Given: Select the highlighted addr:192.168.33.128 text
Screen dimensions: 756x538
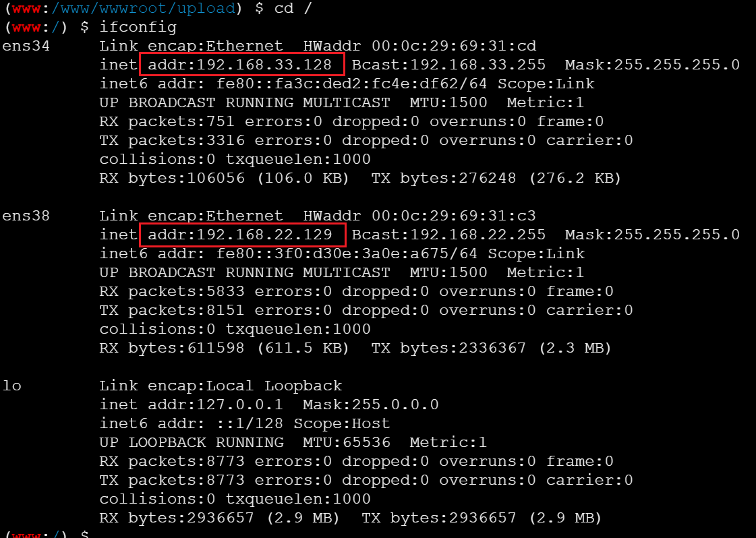Looking at the screenshot, I should point(241,65).
